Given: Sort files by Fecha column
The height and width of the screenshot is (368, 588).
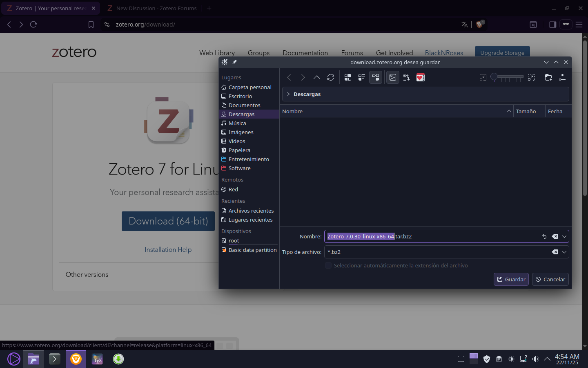Looking at the screenshot, I should (558, 111).
